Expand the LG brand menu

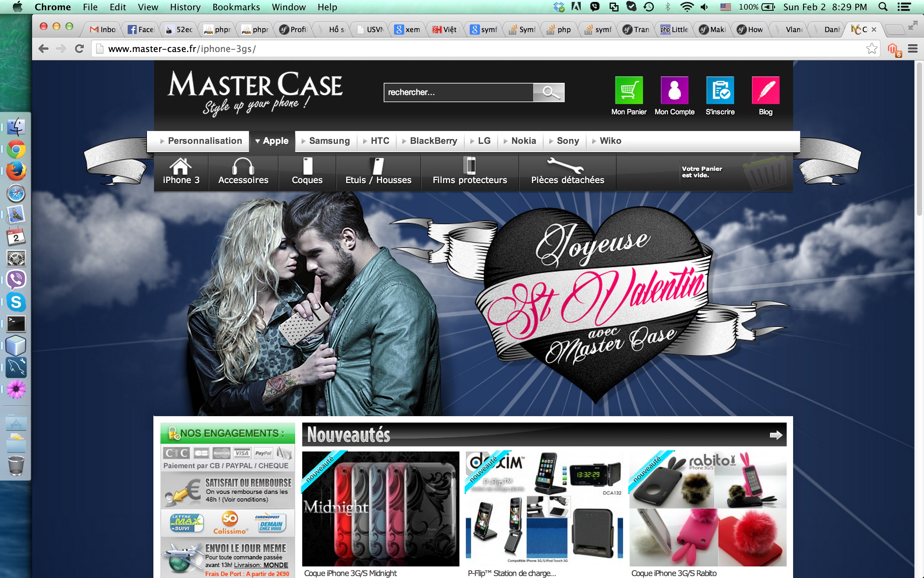pyautogui.click(x=480, y=141)
